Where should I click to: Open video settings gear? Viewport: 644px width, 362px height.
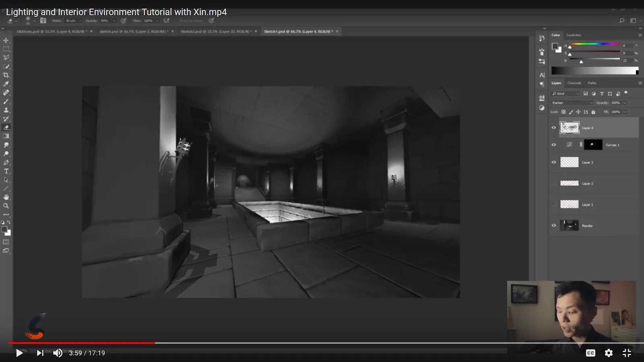pyautogui.click(x=609, y=353)
